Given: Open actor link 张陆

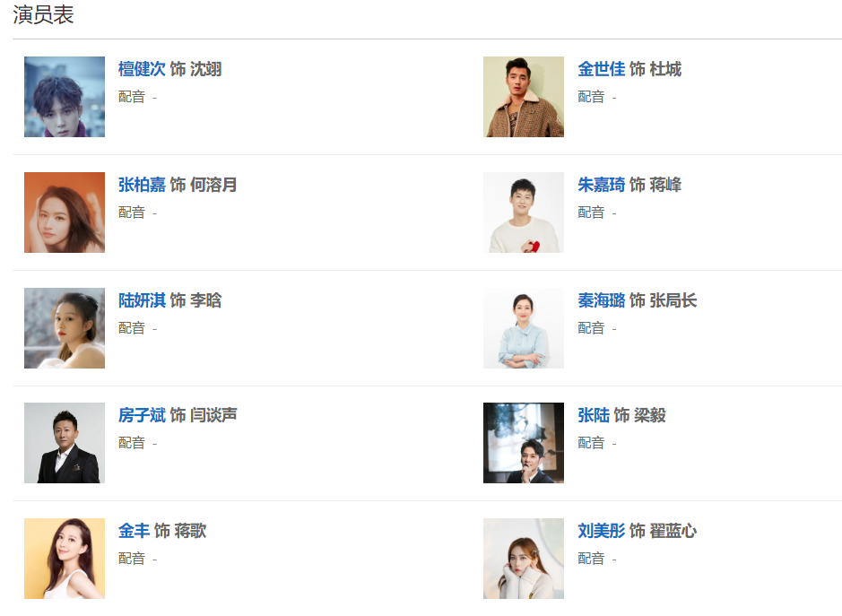Looking at the screenshot, I should (x=593, y=416).
